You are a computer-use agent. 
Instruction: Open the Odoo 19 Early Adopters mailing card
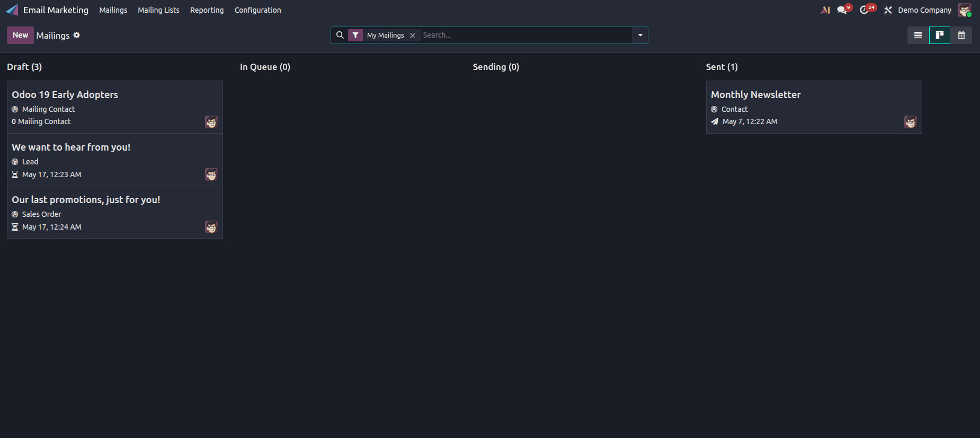click(115, 107)
